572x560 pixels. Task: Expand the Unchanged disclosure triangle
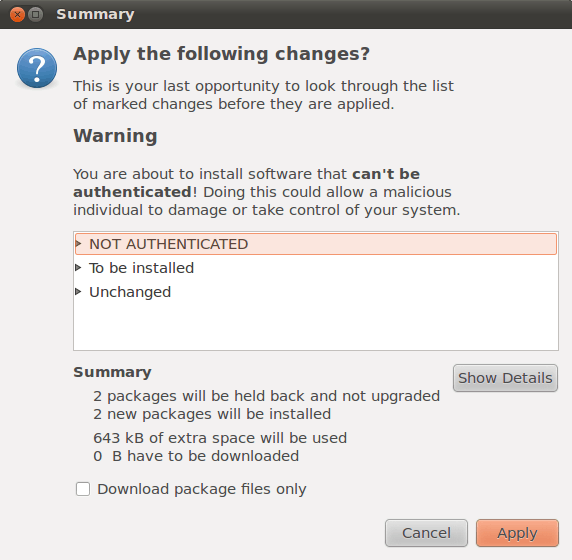[x=78, y=291]
